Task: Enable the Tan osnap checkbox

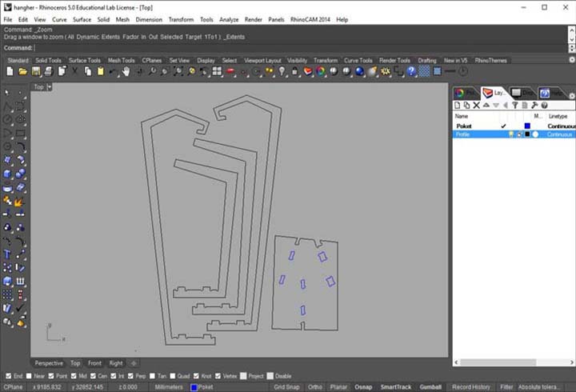Action: click(153, 376)
